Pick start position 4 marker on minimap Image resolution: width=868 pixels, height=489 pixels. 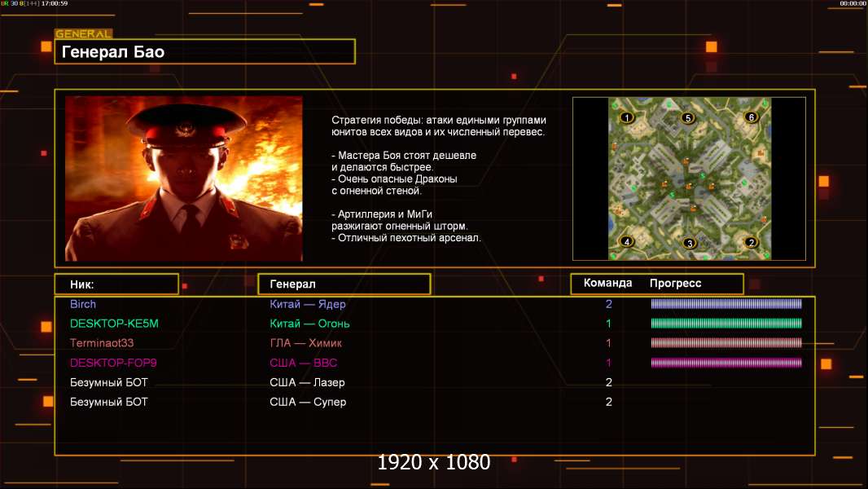[x=627, y=241]
